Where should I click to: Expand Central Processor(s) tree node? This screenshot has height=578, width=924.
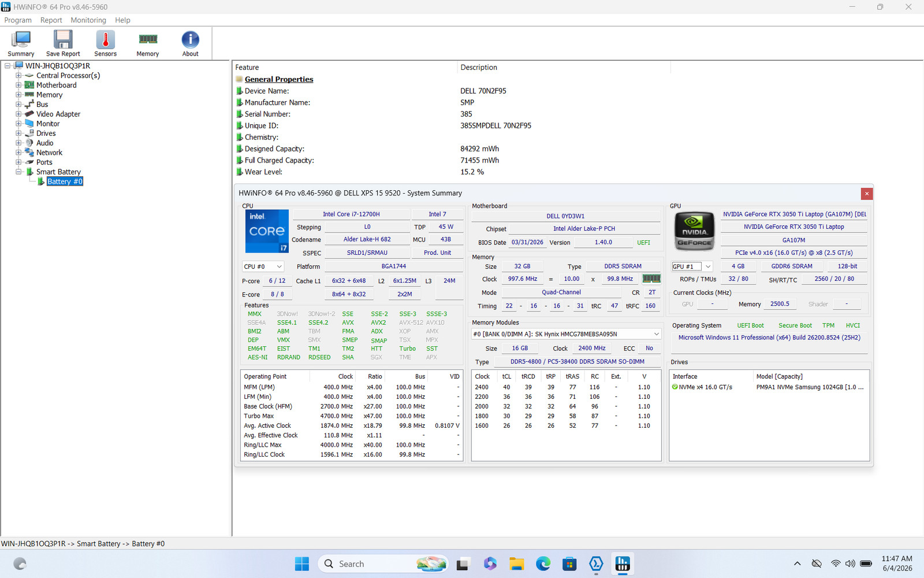click(x=18, y=76)
